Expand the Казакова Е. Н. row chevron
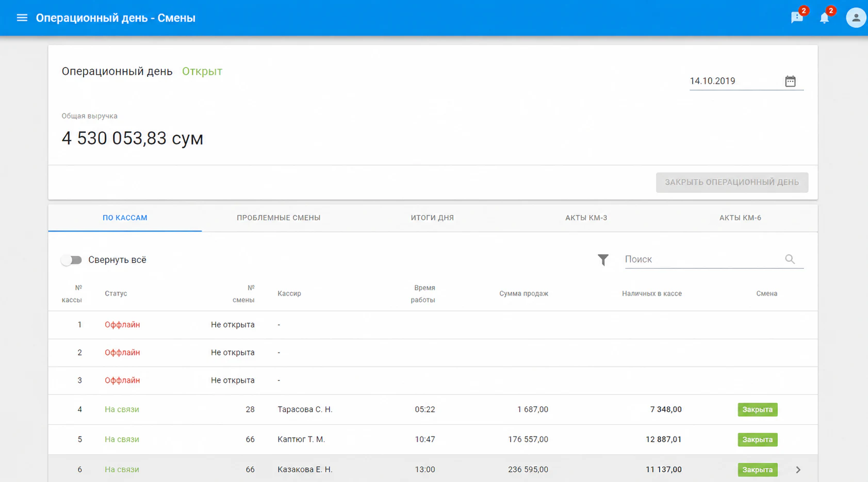This screenshot has width=868, height=482. click(x=798, y=470)
